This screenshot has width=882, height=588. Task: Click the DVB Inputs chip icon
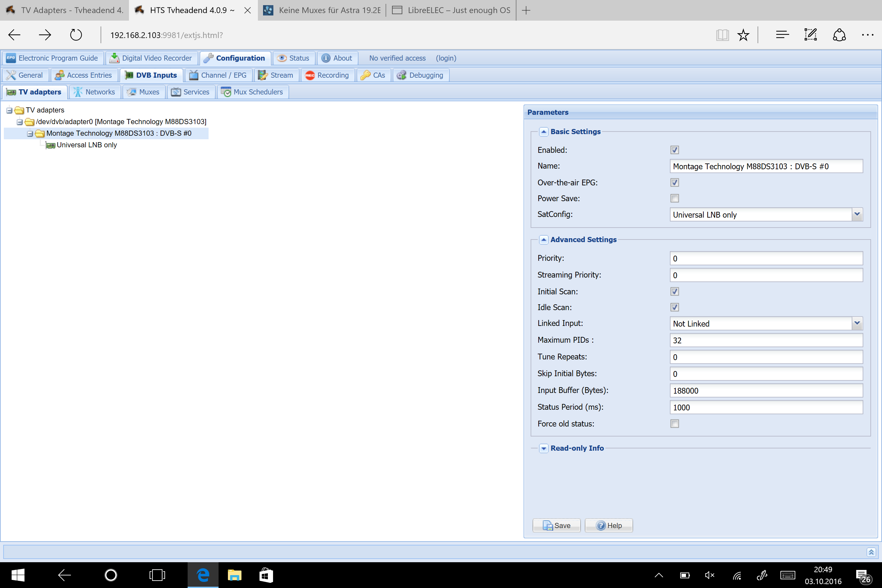(x=129, y=75)
